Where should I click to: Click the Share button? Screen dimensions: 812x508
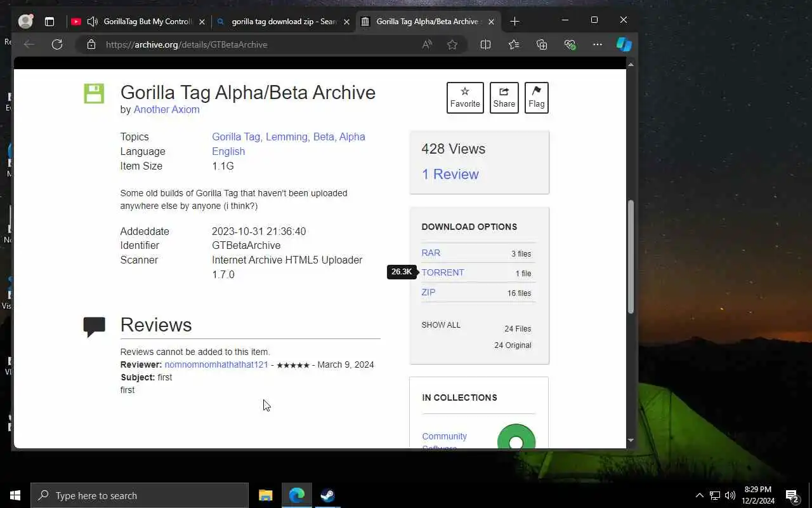coord(504,98)
